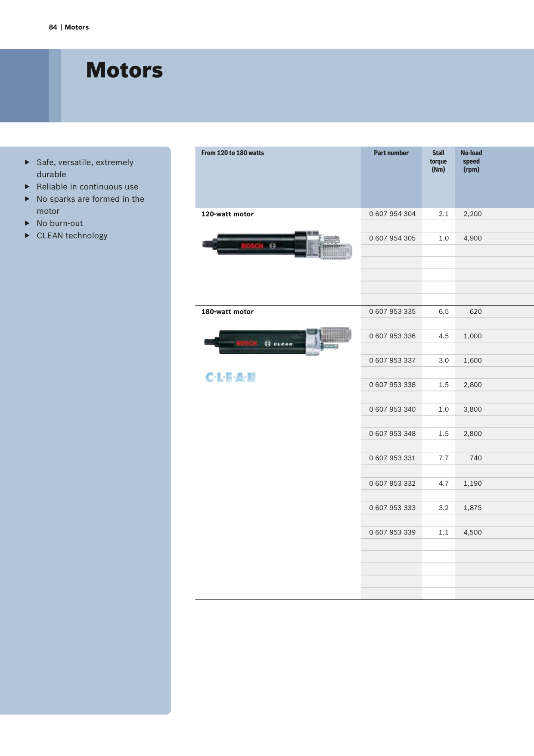Click the 740 rpm speed value

[476, 458]
